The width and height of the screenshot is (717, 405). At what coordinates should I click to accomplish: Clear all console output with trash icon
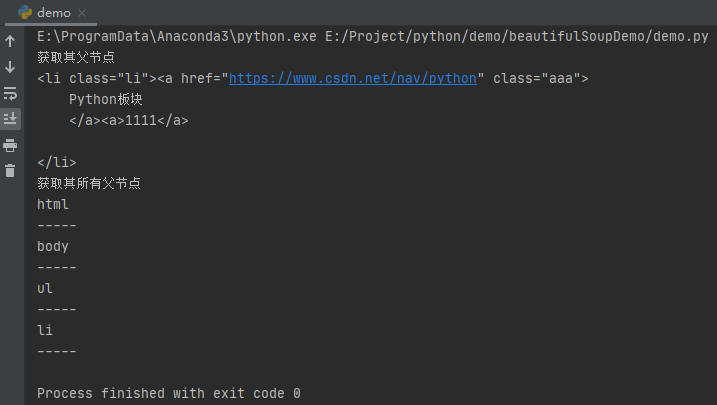[11, 171]
